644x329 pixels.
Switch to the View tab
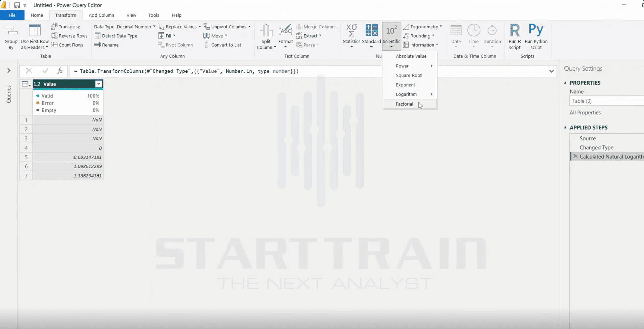pyautogui.click(x=131, y=15)
